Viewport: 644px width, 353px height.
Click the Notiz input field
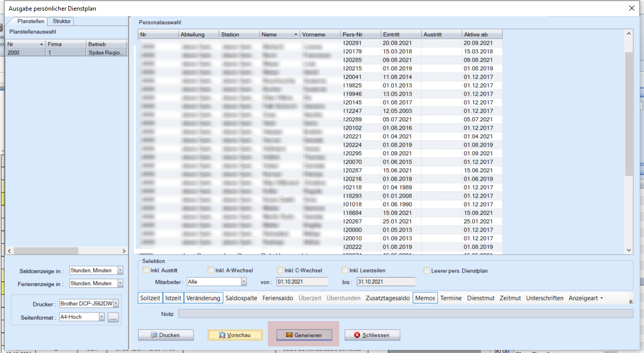pyautogui.click(x=405, y=314)
